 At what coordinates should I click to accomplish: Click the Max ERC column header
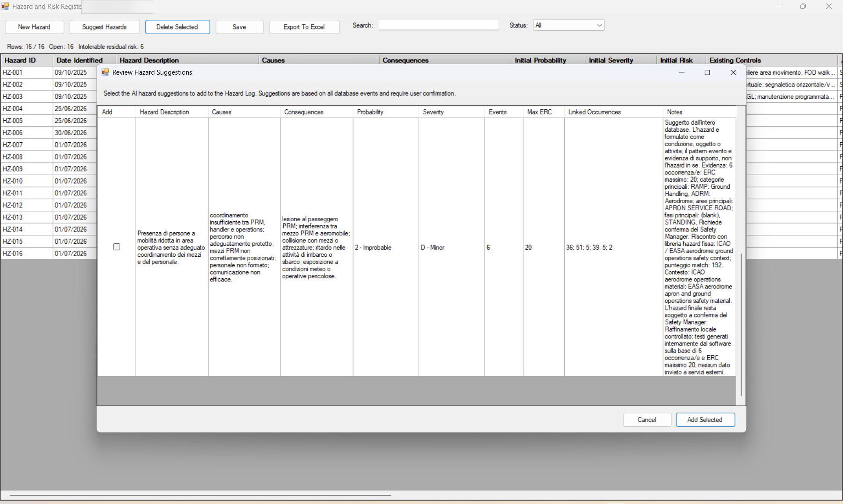point(544,112)
